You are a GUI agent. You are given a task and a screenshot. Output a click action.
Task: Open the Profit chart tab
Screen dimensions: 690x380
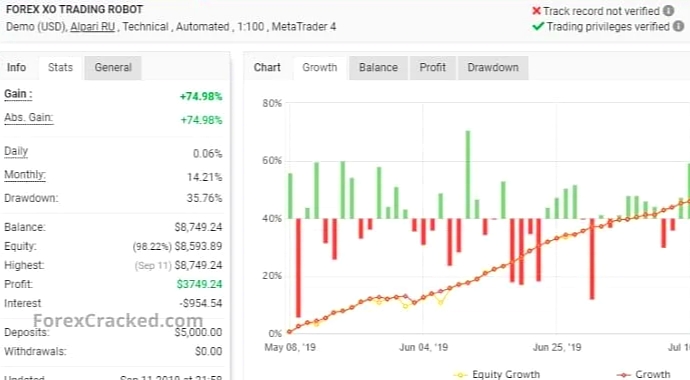tap(433, 68)
